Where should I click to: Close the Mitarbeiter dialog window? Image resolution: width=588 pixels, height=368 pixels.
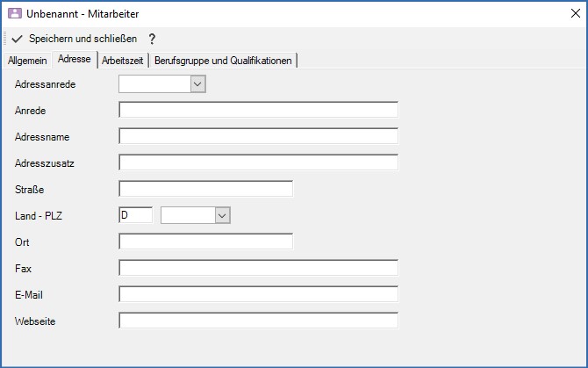tap(576, 13)
